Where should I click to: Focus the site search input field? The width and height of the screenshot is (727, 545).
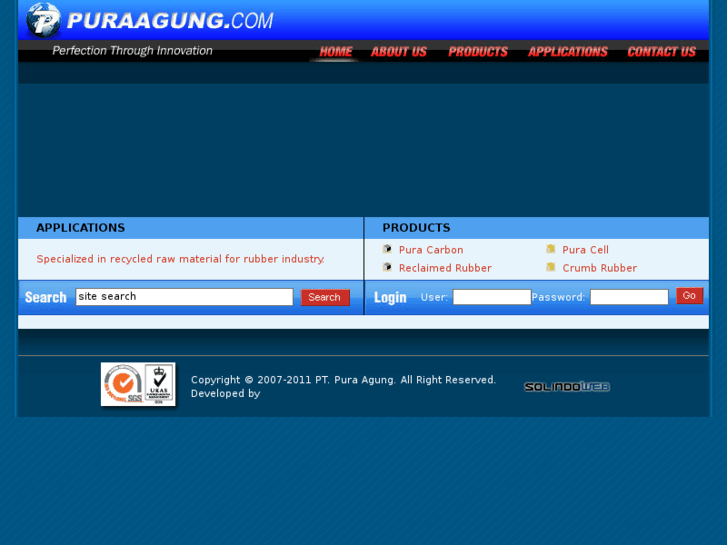tap(185, 297)
